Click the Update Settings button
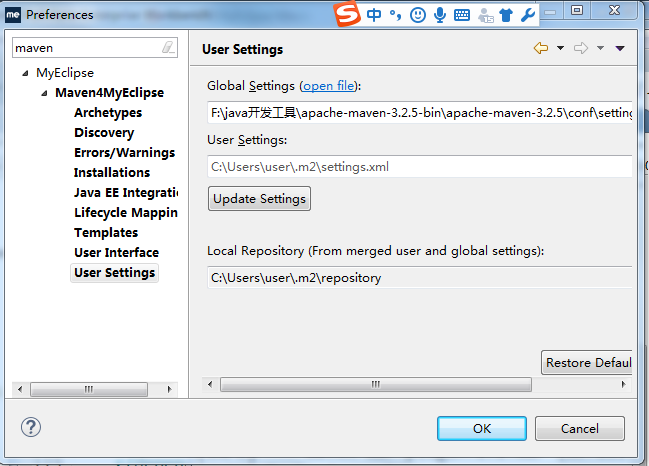This screenshot has height=466, width=649. click(x=260, y=199)
